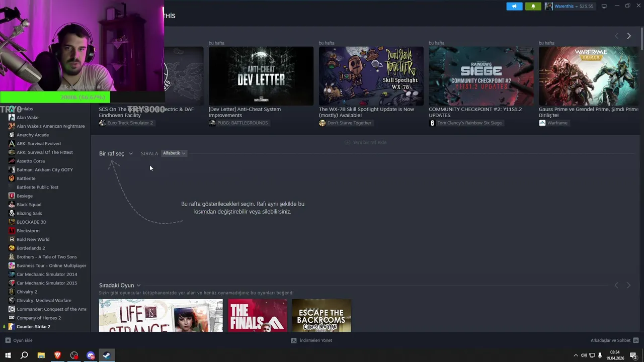Click the Battlerite game icon
Viewport: 644px width, 362px height.
pyautogui.click(x=12, y=178)
